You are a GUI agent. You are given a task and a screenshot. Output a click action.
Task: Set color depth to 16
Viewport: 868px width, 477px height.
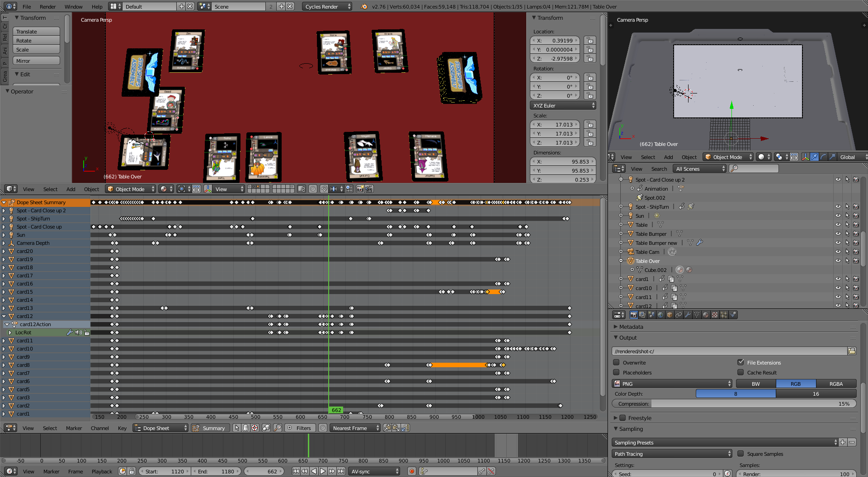pyautogui.click(x=816, y=393)
